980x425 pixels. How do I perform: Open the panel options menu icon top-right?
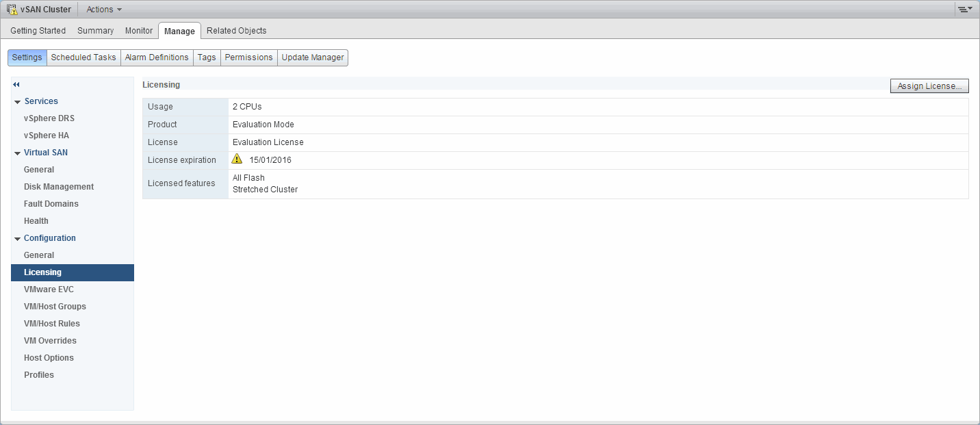[x=965, y=10]
